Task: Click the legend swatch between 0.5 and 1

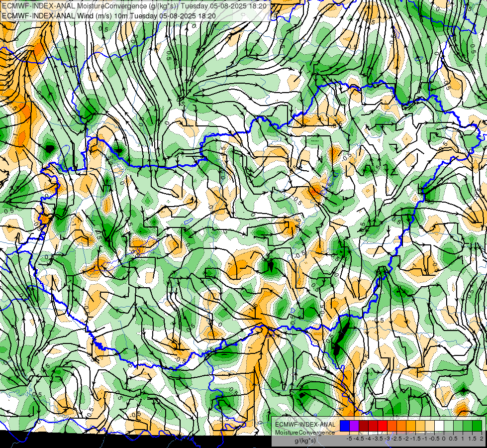Action: pos(458,426)
